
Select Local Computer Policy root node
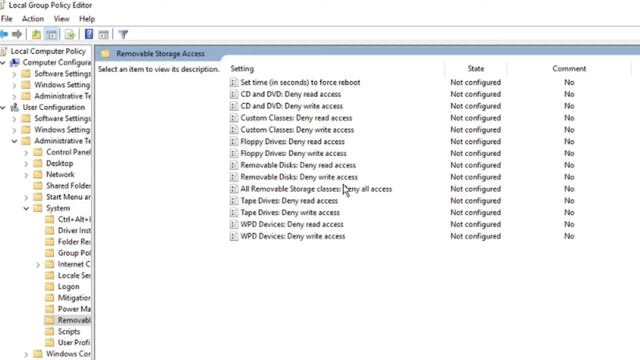tap(48, 51)
